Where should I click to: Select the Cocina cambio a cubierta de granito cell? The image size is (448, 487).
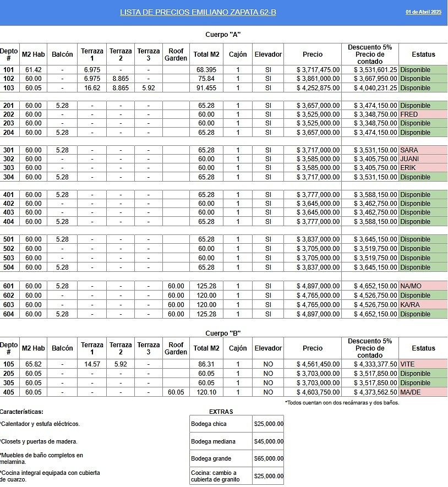[x=221, y=476]
